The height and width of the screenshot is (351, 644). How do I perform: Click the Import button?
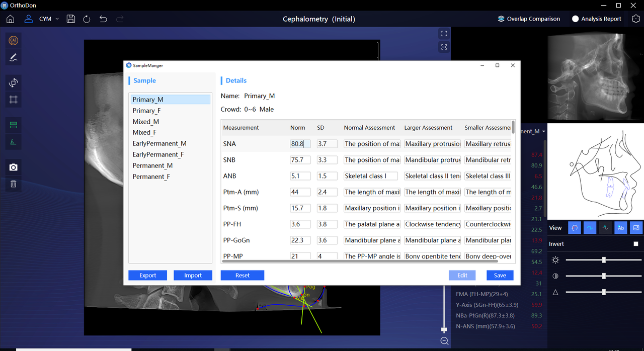pos(193,275)
